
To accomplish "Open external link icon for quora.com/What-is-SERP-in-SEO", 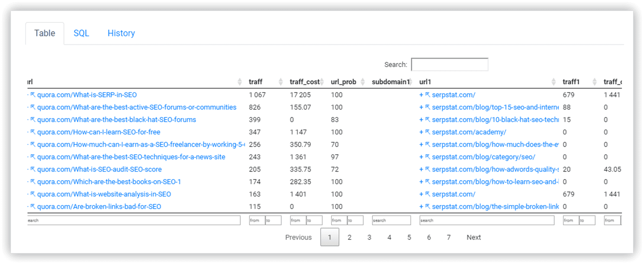I will pyautogui.click(x=33, y=95).
